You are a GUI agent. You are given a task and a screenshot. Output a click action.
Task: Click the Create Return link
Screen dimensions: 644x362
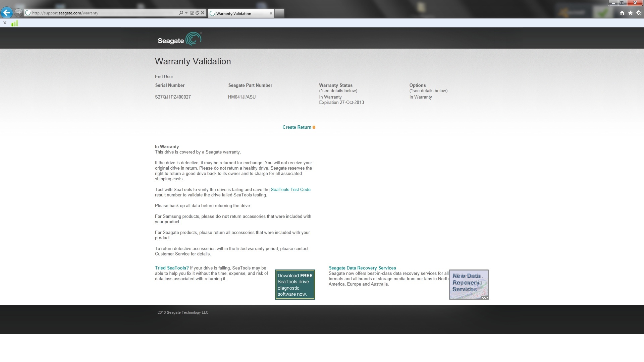click(x=297, y=127)
